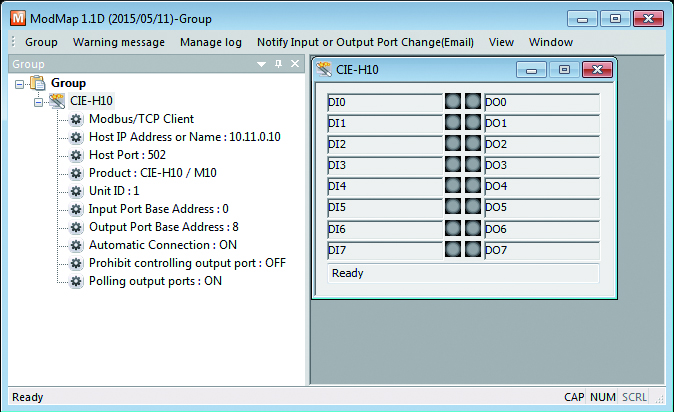
Task: Toggle the DO7 output LED
Action: (x=473, y=249)
